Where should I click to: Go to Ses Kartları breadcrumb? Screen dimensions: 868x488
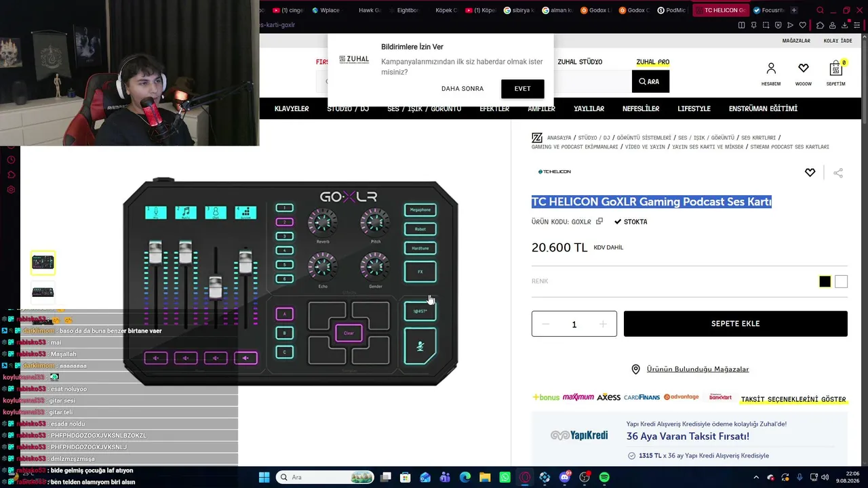pyautogui.click(x=758, y=138)
